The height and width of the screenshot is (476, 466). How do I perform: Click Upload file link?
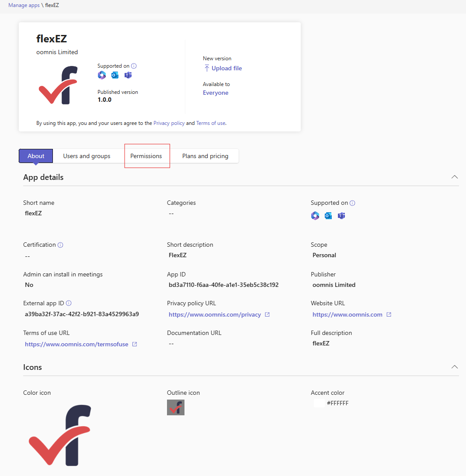pos(227,68)
